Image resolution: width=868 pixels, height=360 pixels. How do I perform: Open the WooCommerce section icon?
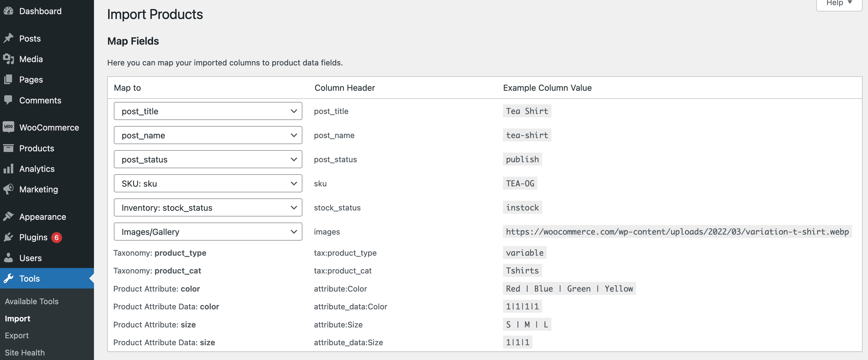coord(8,127)
